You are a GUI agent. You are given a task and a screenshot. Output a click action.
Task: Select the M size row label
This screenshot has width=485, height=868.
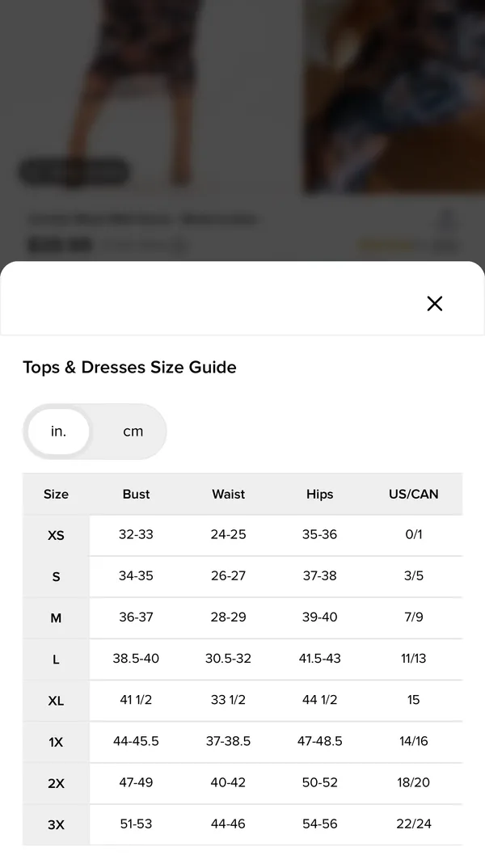coord(56,618)
